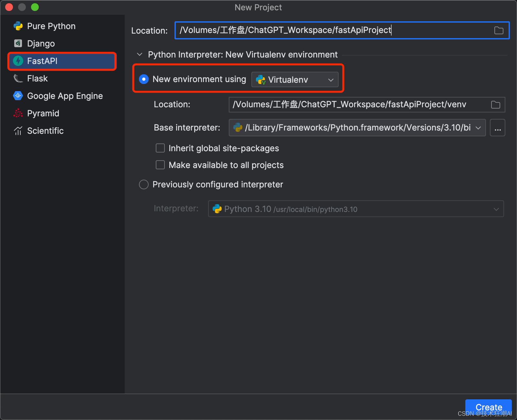Click the Pure Python snake icon
Image resolution: width=517 pixels, height=420 pixels.
[x=18, y=26]
